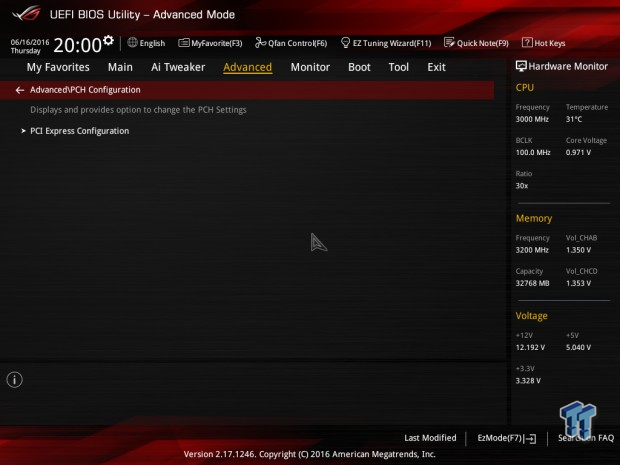Click the ROG logo in the header
The width and height of the screenshot is (620, 465).
tap(27, 13)
